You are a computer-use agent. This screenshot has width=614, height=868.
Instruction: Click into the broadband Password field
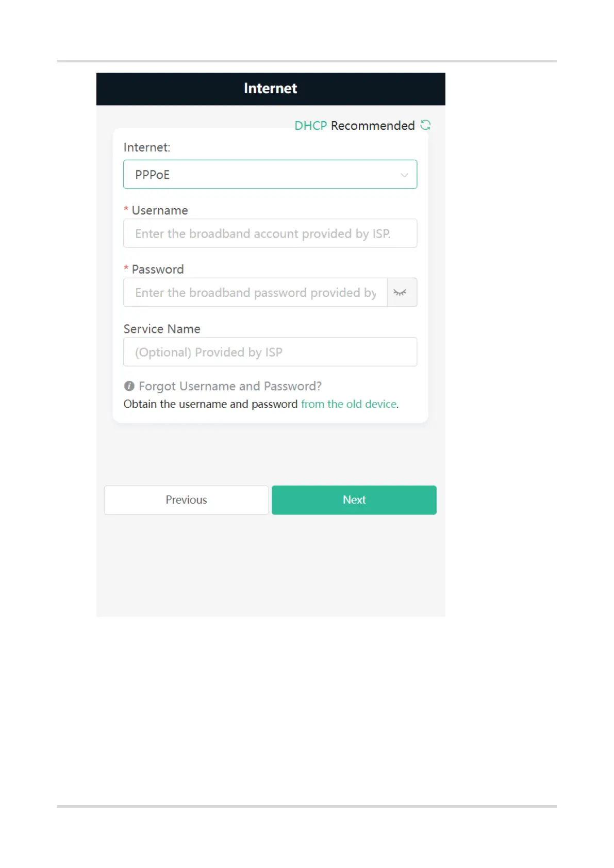pyautogui.click(x=255, y=293)
